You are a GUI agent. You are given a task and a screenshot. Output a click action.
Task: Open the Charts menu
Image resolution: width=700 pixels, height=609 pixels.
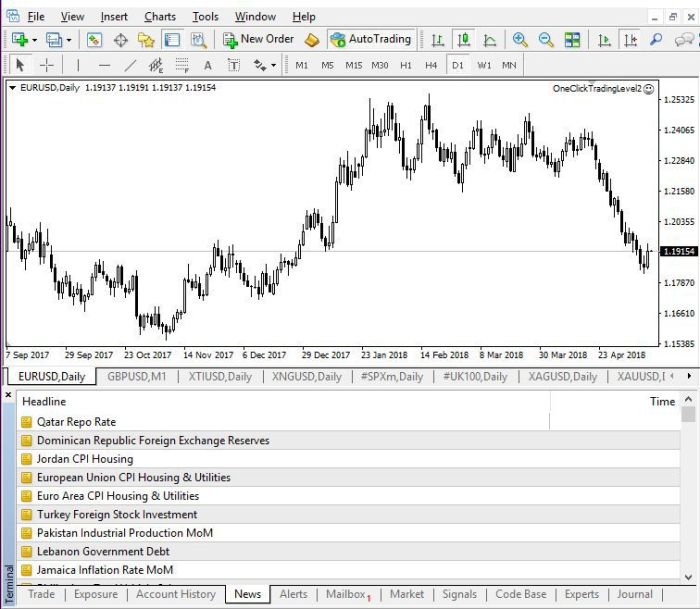160,17
